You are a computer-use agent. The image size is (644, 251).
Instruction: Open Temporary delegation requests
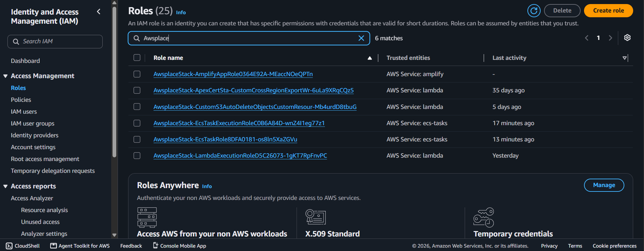[x=53, y=171]
